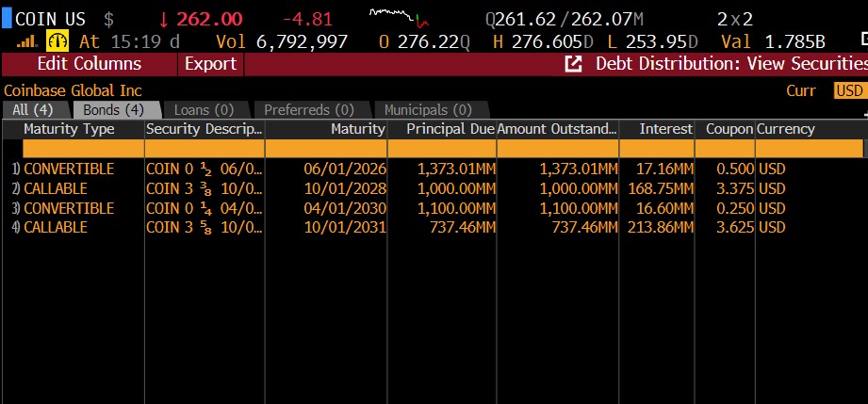Click the Coupon column header
Image resolution: width=868 pixels, height=404 pixels.
tap(729, 130)
